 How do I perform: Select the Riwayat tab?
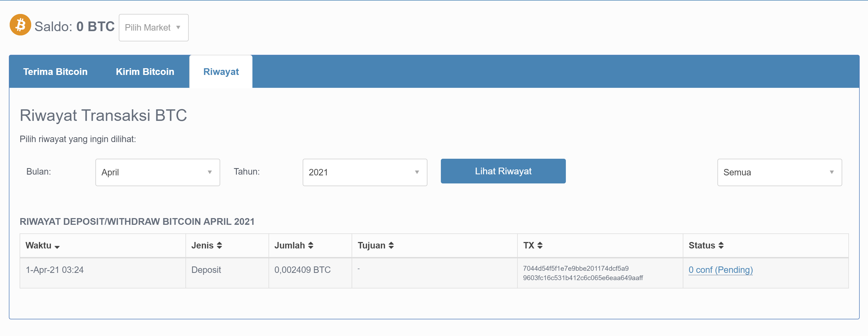click(221, 72)
